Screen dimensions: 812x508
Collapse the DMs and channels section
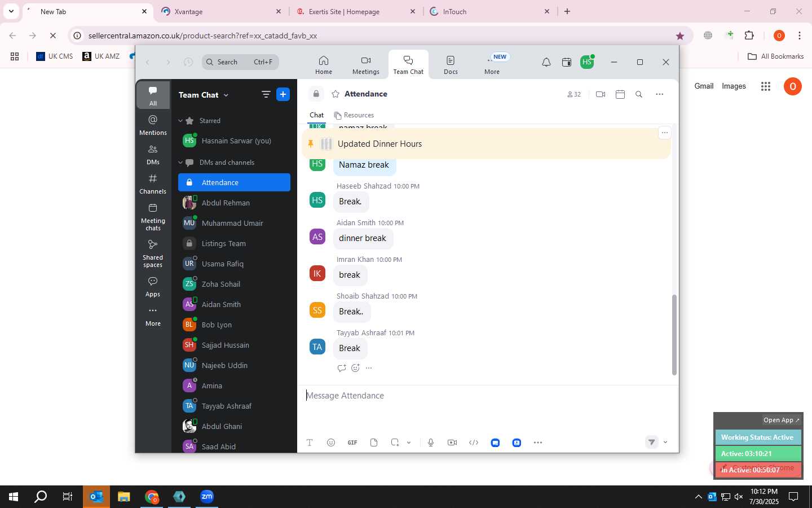pos(180,163)
